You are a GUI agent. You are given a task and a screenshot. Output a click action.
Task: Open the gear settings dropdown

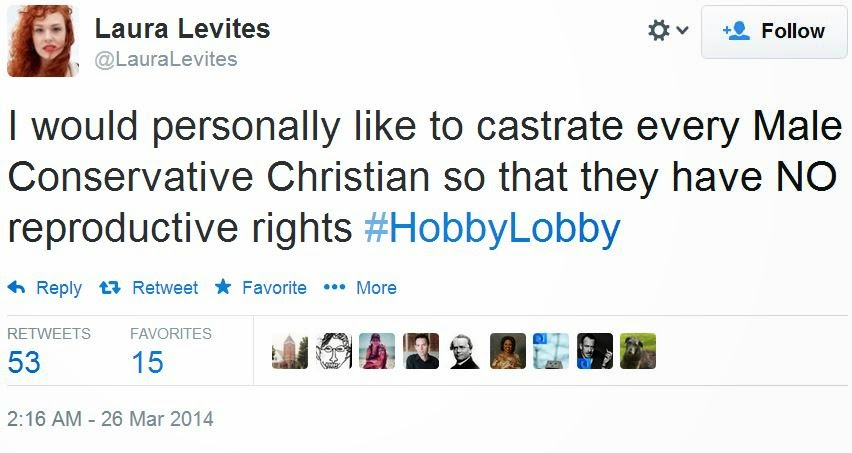tap(668, 31)
